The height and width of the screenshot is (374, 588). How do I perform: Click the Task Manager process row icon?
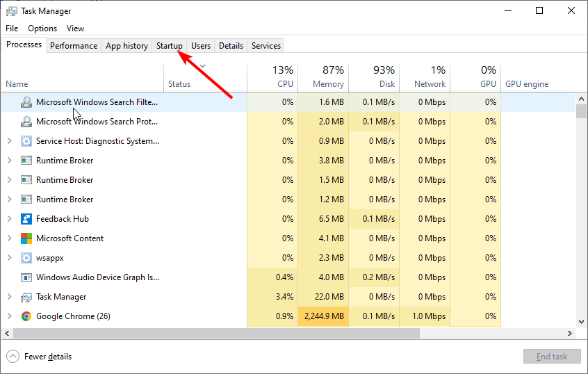point(26,297)
